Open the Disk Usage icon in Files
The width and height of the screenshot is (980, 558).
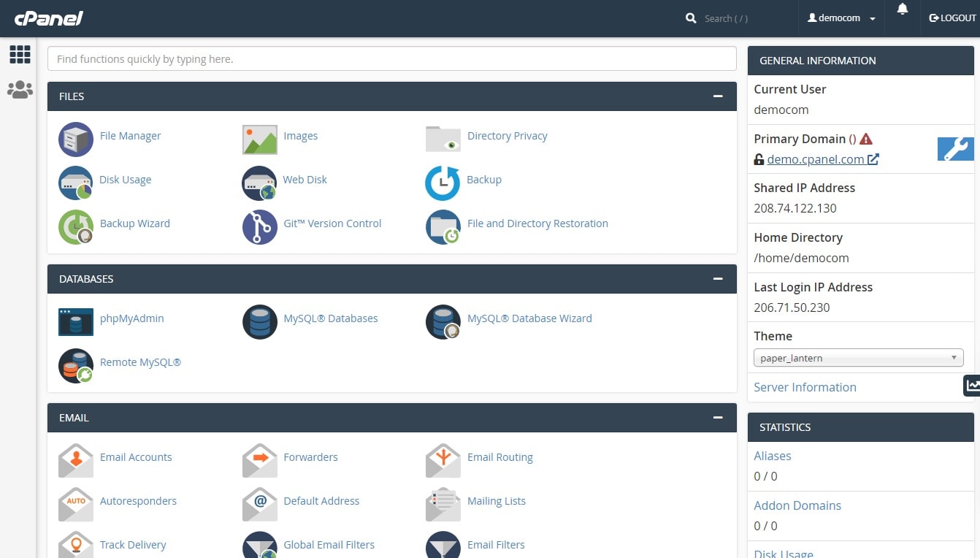pyautogui.click(x=76, y=183)
